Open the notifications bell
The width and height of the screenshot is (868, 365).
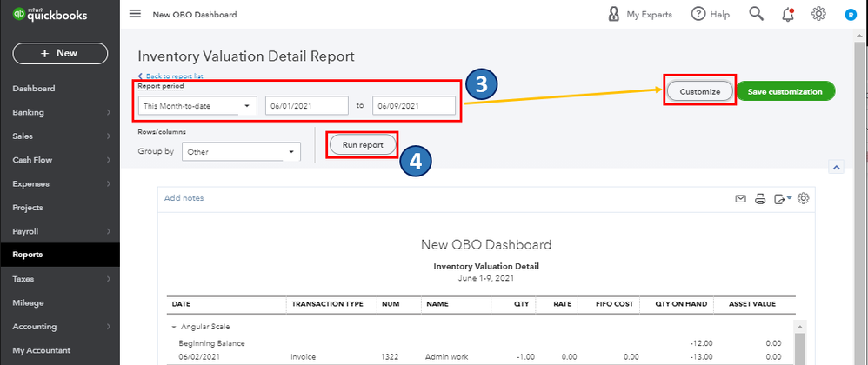(x=788, y=15)
